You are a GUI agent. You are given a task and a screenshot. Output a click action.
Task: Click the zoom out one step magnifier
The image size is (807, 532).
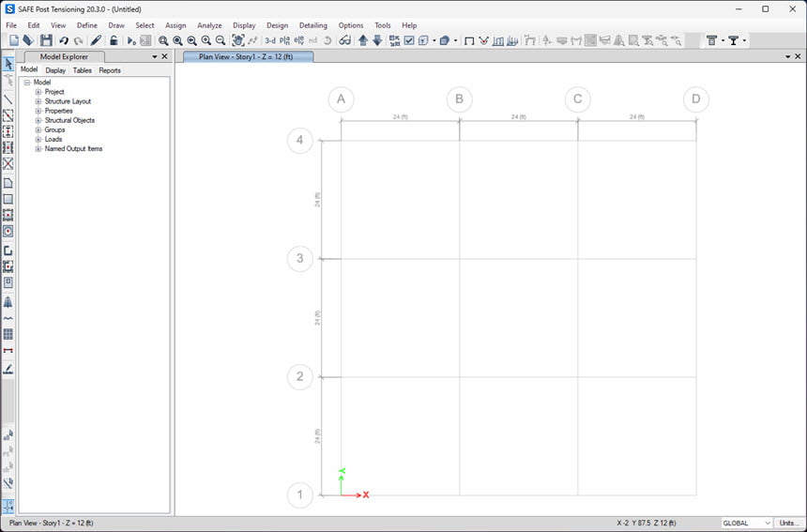[221, 40]
